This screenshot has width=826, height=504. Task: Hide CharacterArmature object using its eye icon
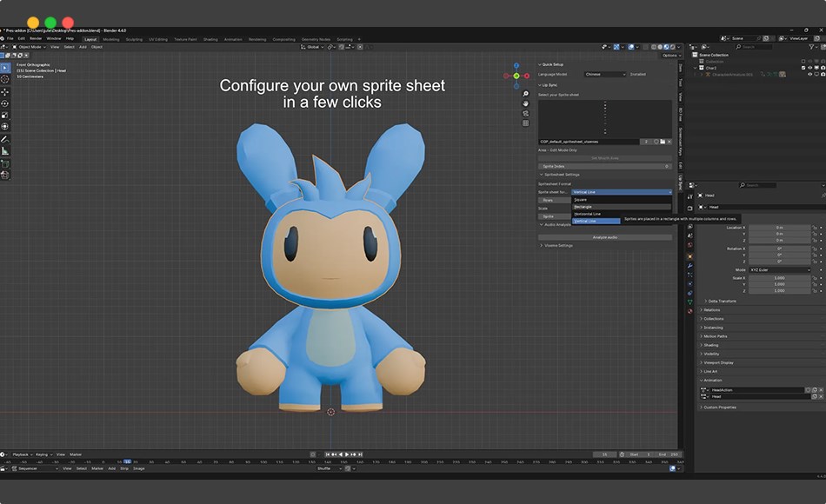click(810, 74)
